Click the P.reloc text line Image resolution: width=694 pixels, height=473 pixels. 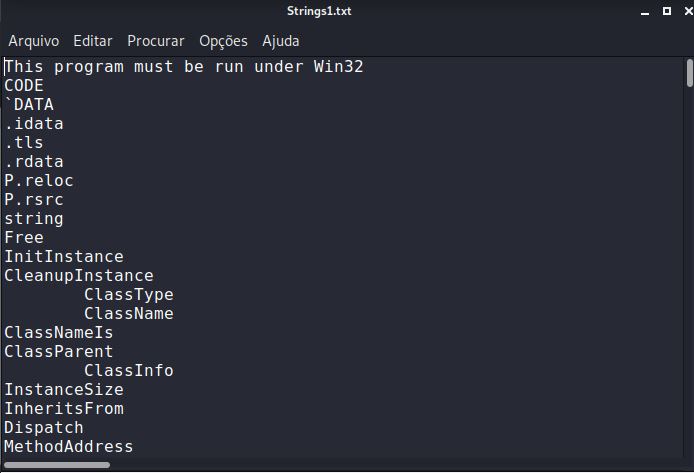[x=39, y=181]
